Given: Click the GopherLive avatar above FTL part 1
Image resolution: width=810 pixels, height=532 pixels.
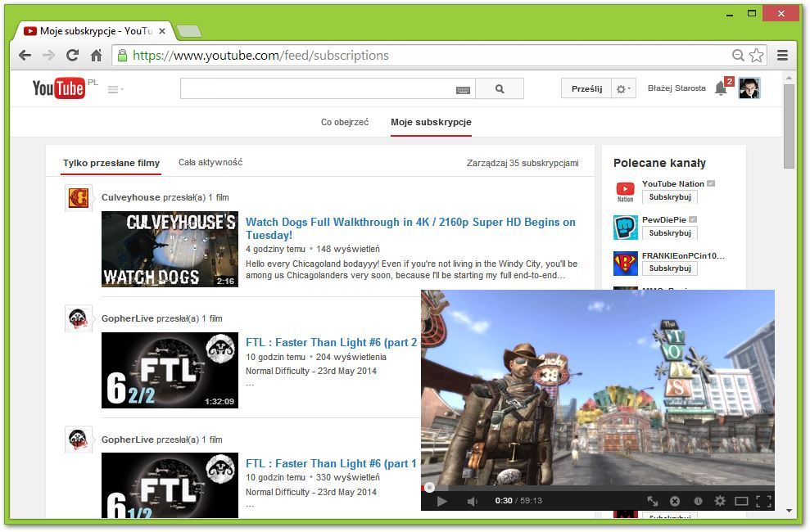Looking at the screenshot, I should (79, 440).
